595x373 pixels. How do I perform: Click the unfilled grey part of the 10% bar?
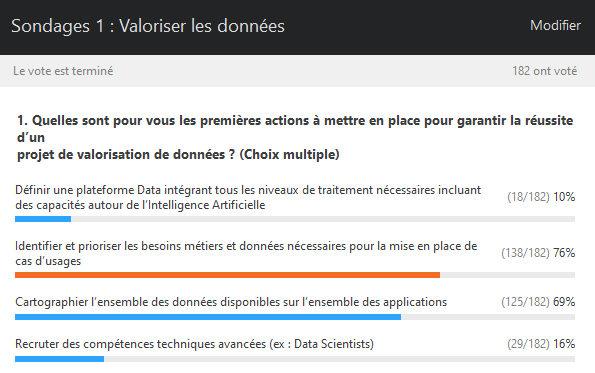[x=323, y=219]
